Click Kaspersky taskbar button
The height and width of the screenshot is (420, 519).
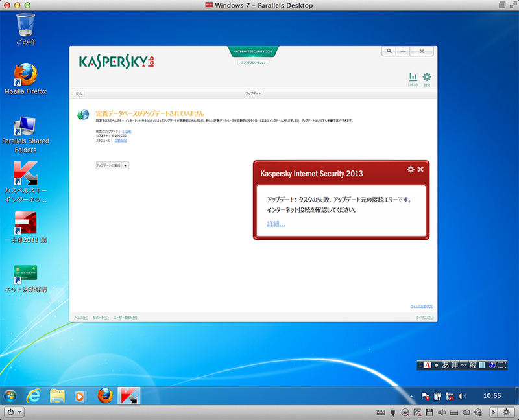pyautogui.click(x=128, y=395)
